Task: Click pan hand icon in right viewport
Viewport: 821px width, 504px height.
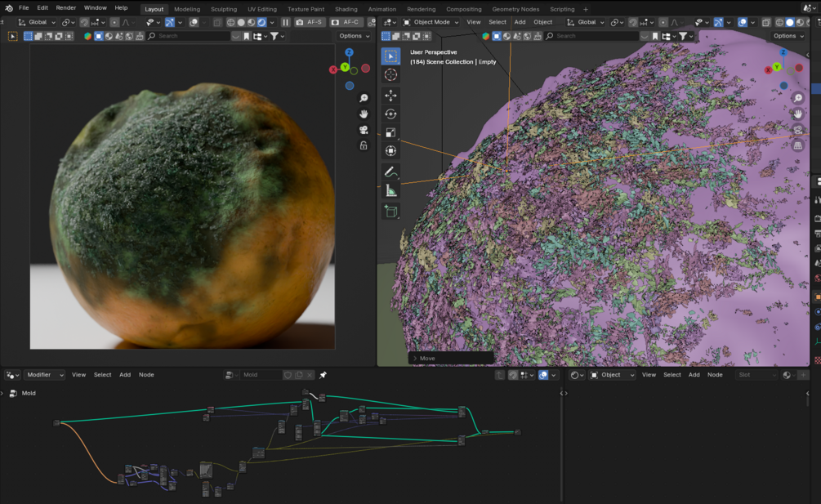Action: click(797, 114)
